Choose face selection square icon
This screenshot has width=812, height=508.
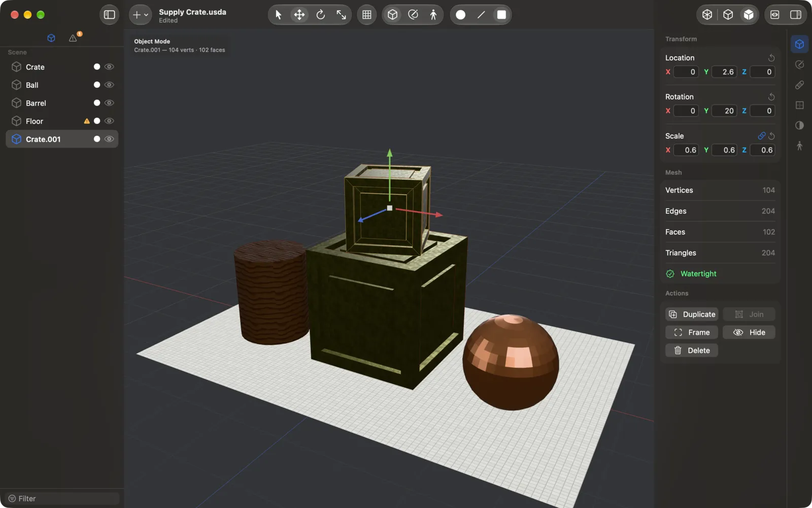coord(501,15)
